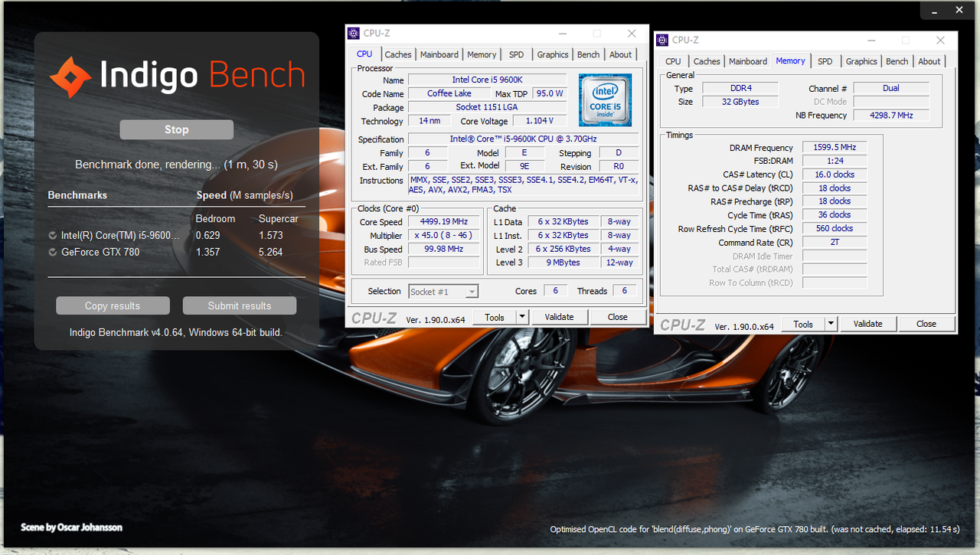This screenshot has width=980, height=555.
Task: Expand Tools dropdown arrow in right CPU-Z
Action: coord(831,324)
